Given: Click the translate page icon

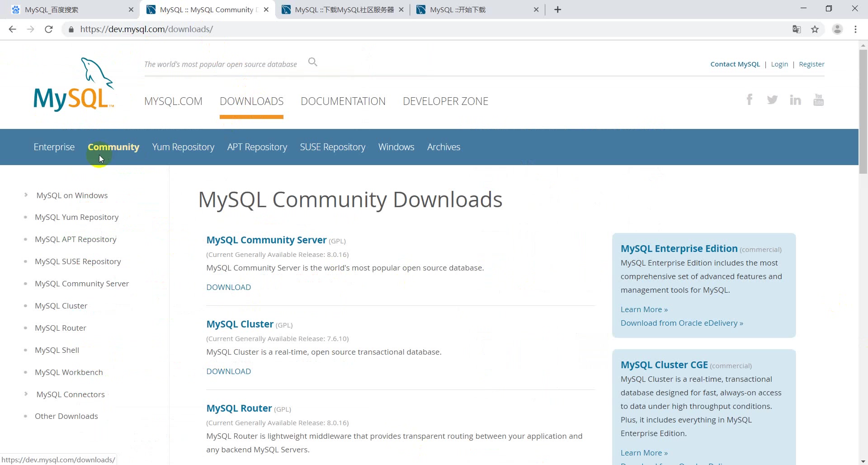Looking at the screenshot, I should point(797,29).
